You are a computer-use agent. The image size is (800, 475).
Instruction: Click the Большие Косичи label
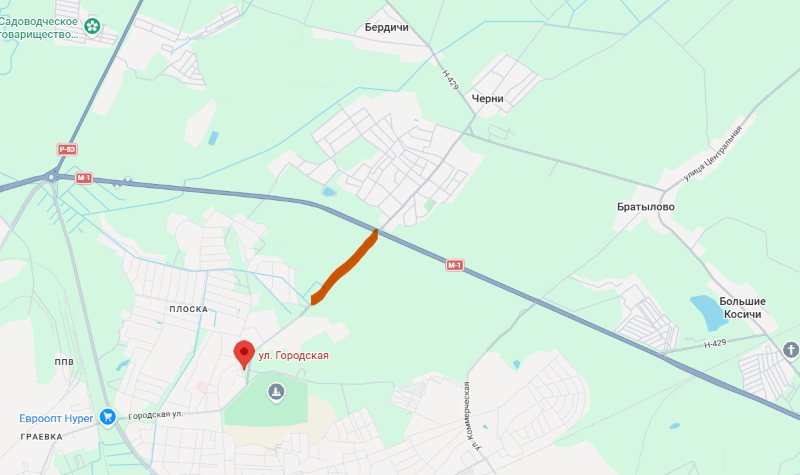[742, 308]
